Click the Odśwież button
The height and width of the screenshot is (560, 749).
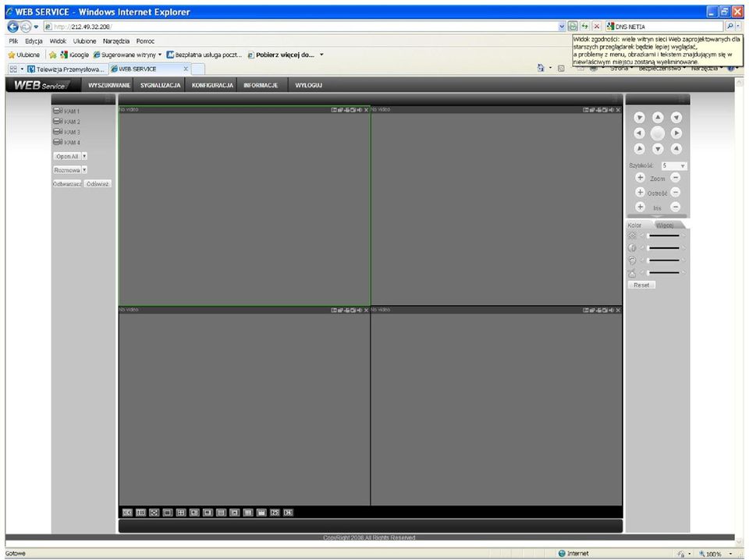(98, 184)
